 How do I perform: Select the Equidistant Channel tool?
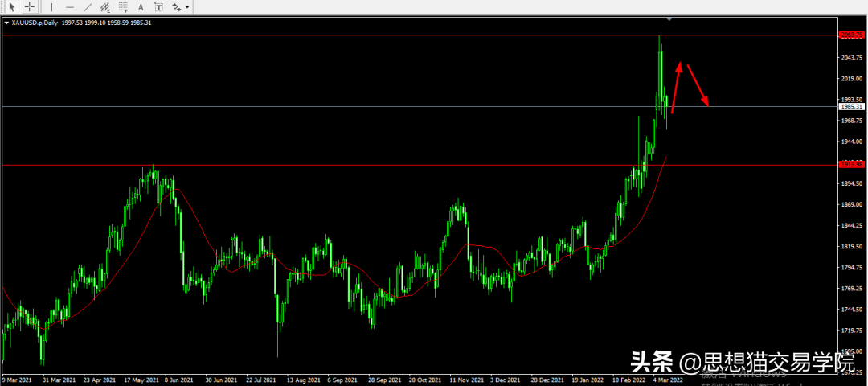point(105,7)
